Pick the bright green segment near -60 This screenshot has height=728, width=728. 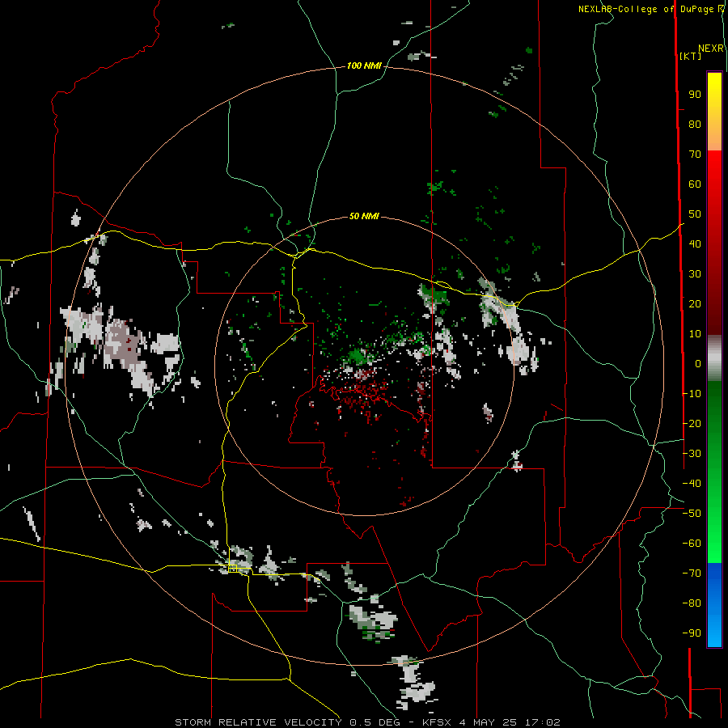(x=714, y=544)
